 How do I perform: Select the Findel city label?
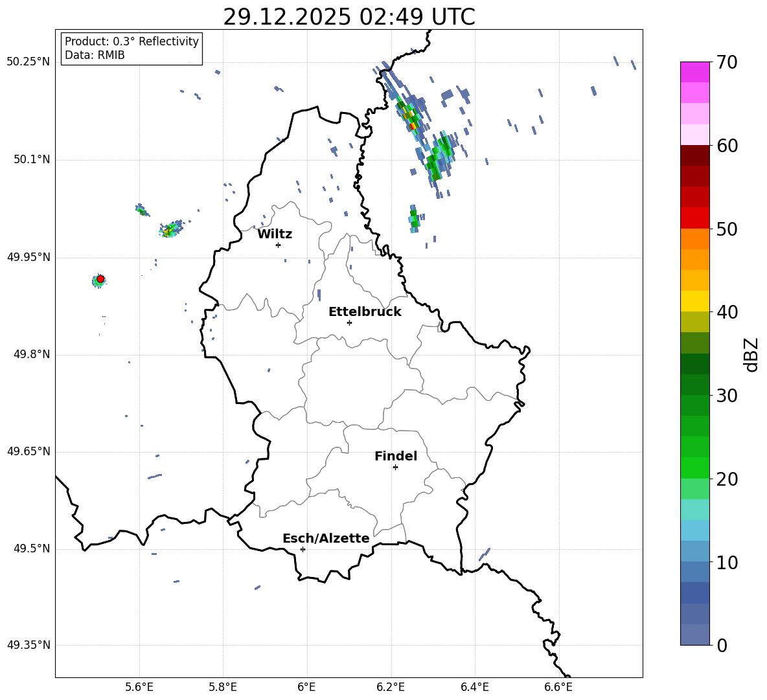point(396,456)
